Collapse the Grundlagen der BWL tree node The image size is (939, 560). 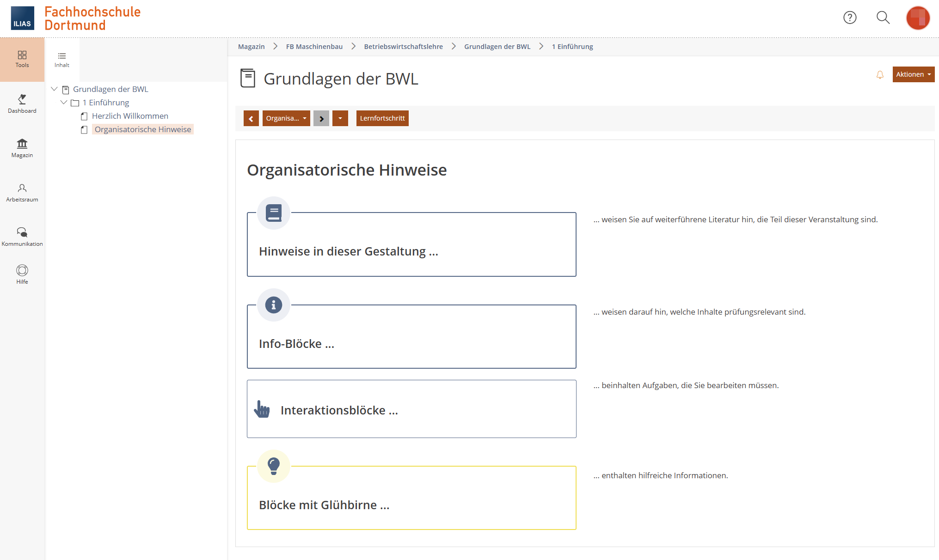pos(55,89)
